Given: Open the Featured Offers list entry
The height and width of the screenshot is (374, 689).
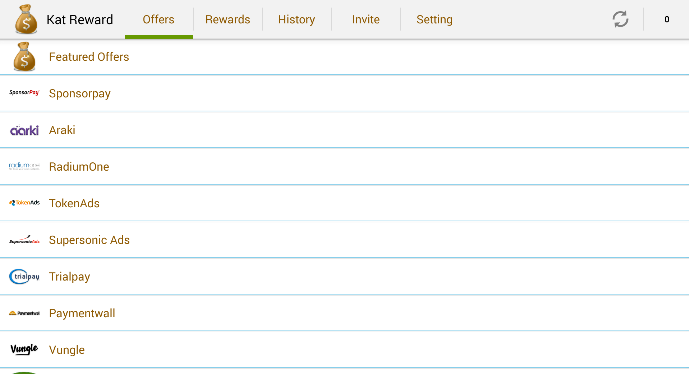Looking at the screenshot, I should 344,57.
